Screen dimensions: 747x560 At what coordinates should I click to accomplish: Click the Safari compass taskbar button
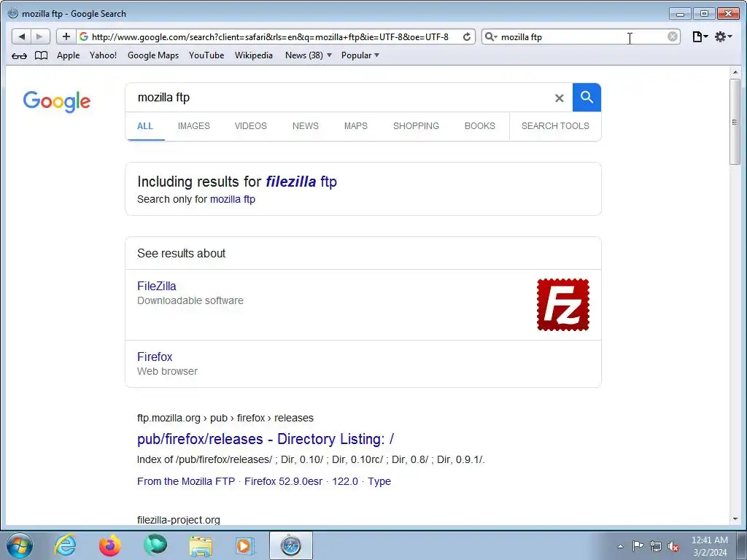point(290,545)
